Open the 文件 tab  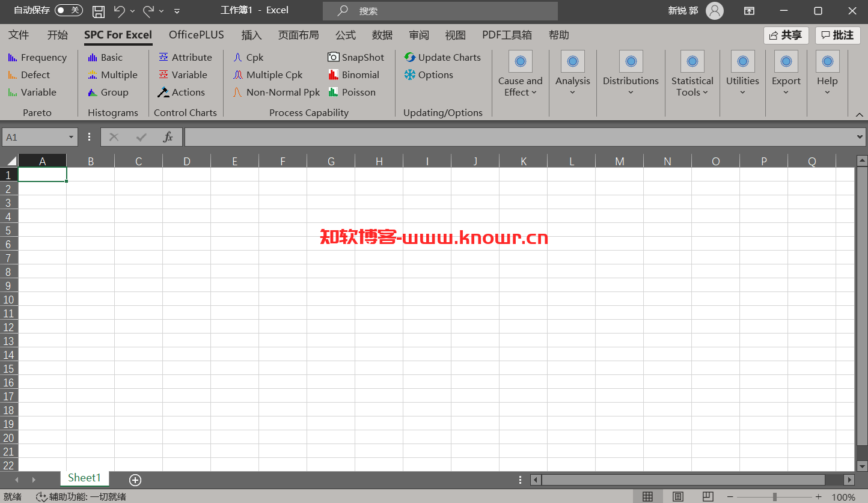point(19,35)
